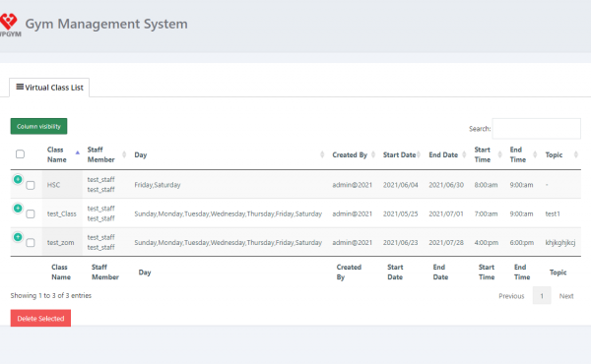This screenshot has height=364, width=591.
Task: Go to Next page
Action: coord(566,296)
